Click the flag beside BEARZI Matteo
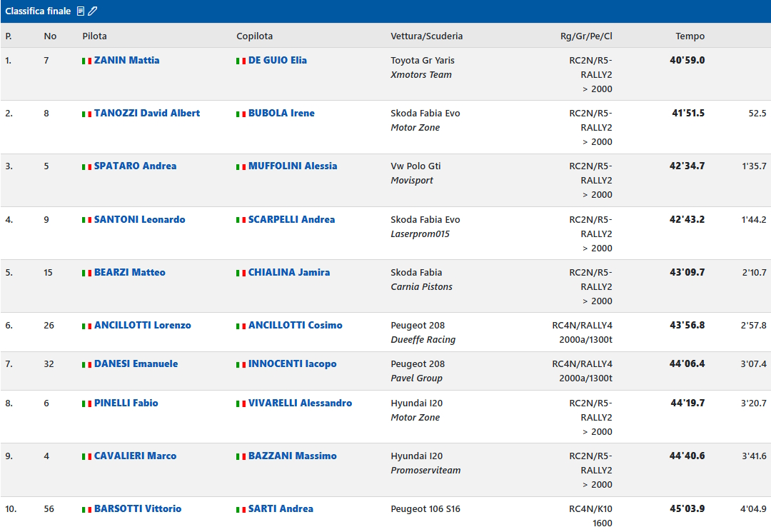The image size is (771, 532). tap(86, 273)
